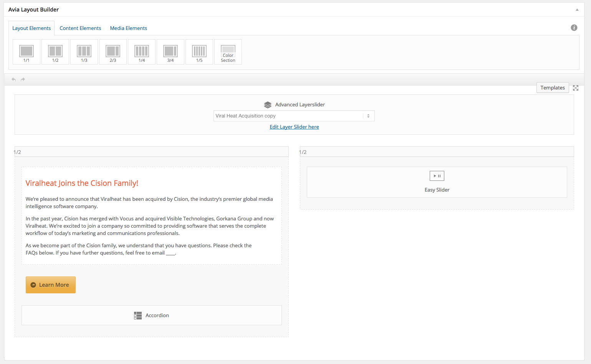Click the paragraph starting "As we become part"
Viewport: 591px width, 364px height.
[x=139, y=249]
